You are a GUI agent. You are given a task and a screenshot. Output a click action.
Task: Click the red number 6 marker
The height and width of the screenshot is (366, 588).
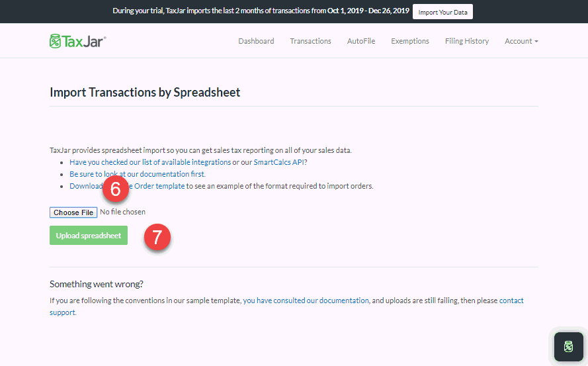tap(115, 189)
